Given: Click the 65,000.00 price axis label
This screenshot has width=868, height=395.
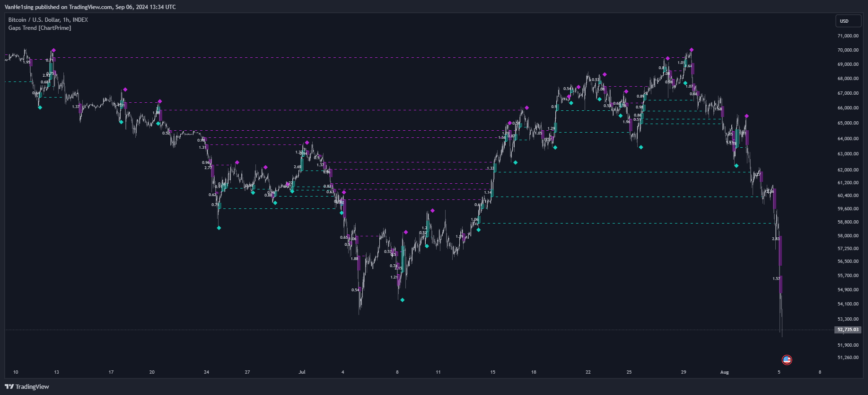Looking at the screenshot, I should coord(848,123).
